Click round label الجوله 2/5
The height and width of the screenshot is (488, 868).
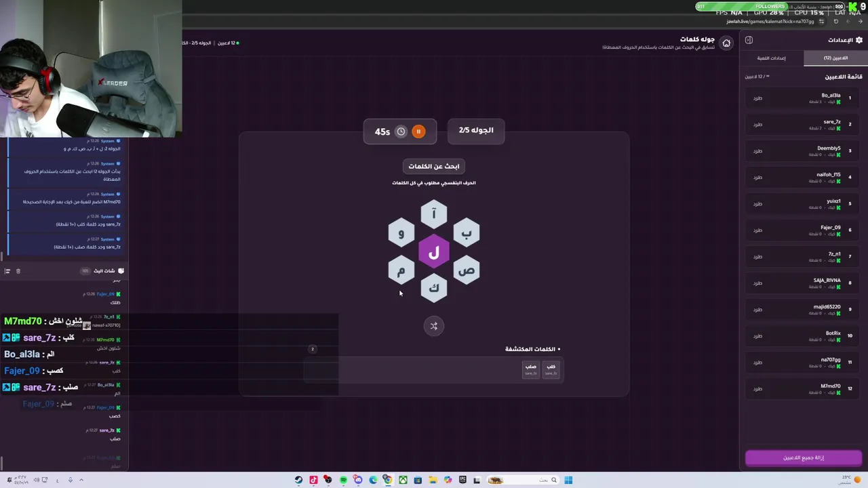pos(476,130)
